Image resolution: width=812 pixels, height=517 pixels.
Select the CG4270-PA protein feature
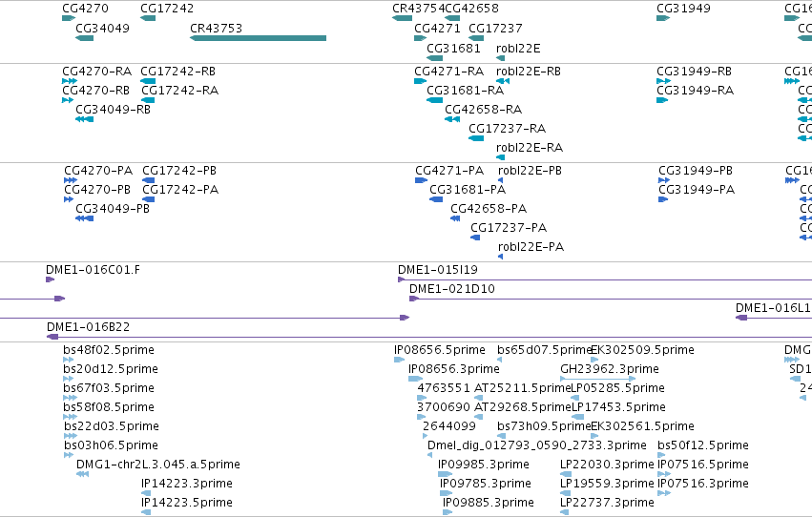[71, 180]
